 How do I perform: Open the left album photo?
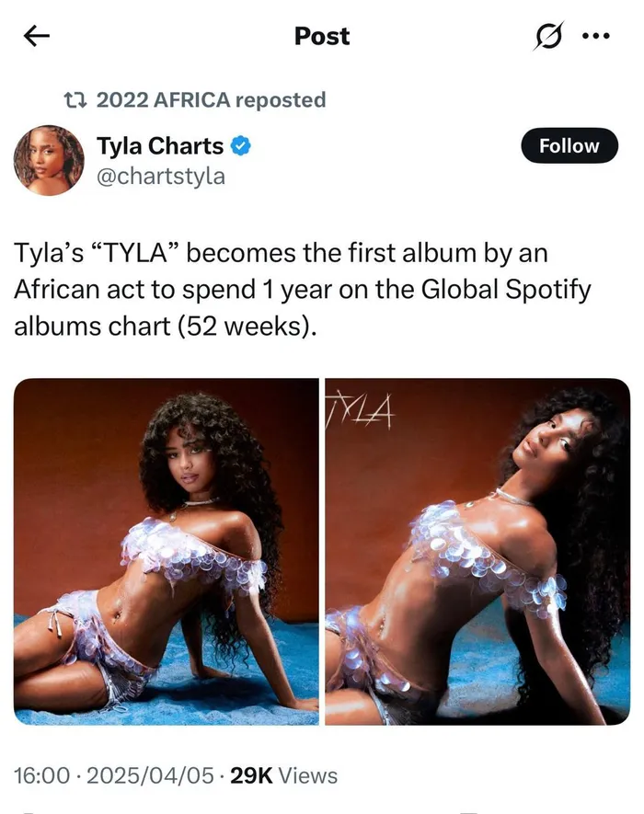(167, 551)
